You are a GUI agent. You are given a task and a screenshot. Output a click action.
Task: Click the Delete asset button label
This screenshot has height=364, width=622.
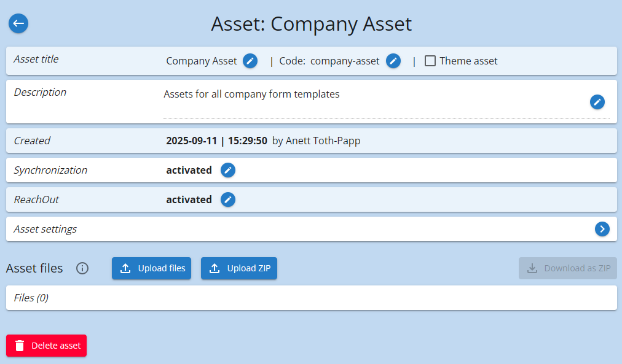[x=56, y=346]
